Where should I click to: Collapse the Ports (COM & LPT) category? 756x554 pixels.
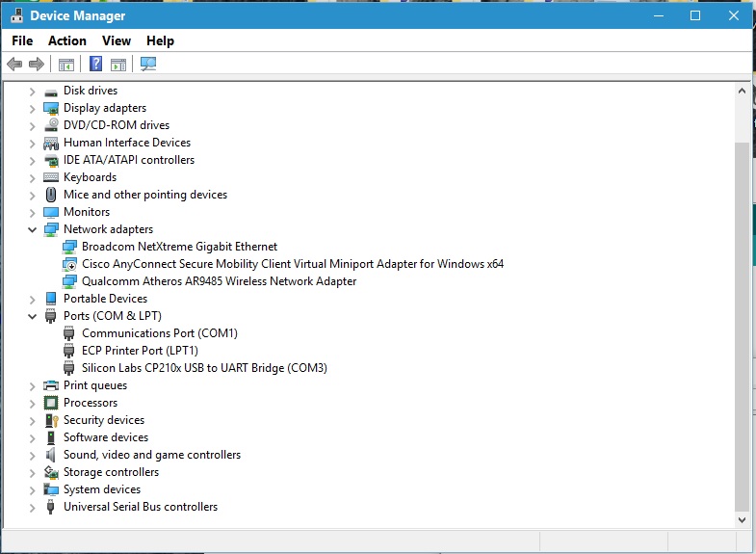tap(32, 316)
